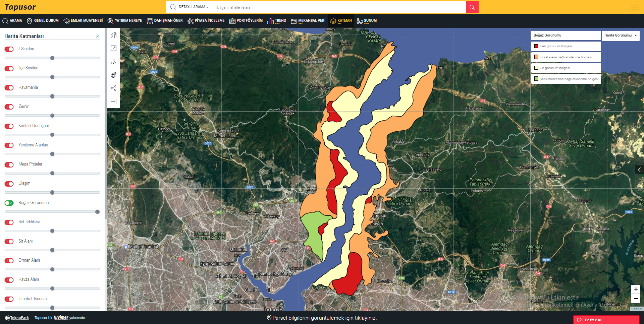Toggle Sit Alanı layer switch
Image resolution: width=644 pixels, height=324 pixels.
point(9,242)
